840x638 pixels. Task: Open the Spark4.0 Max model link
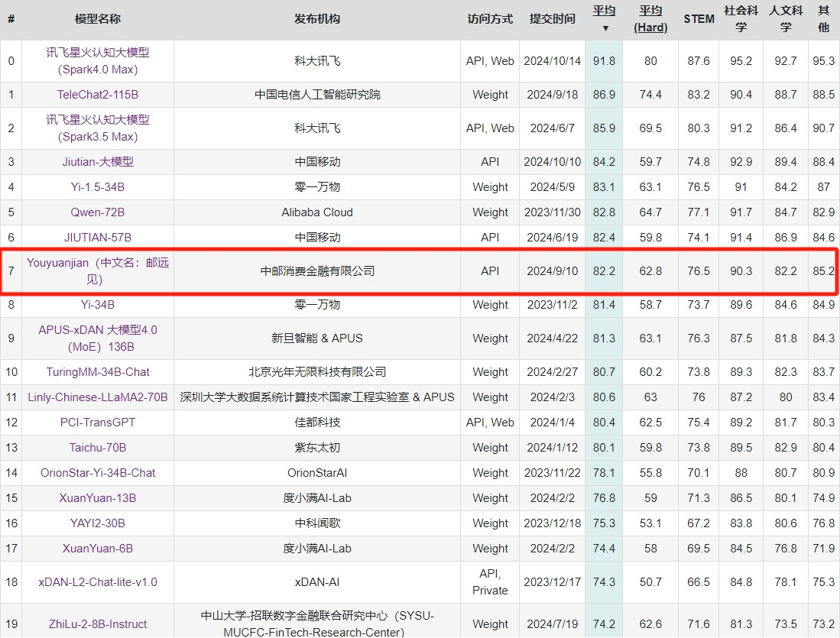click(x=98, y=61)
